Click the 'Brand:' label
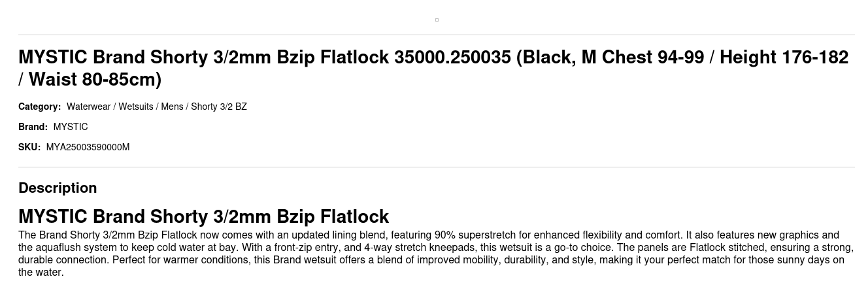The height and width of the screenshot is (298, 868). tap(33, 127)
